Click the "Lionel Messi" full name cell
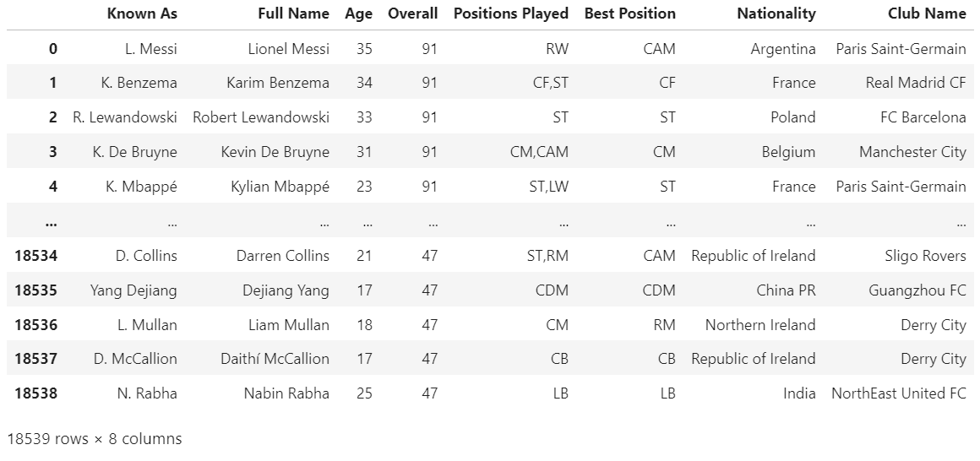This screenshot has height=461, width=980. coord(288,49)
